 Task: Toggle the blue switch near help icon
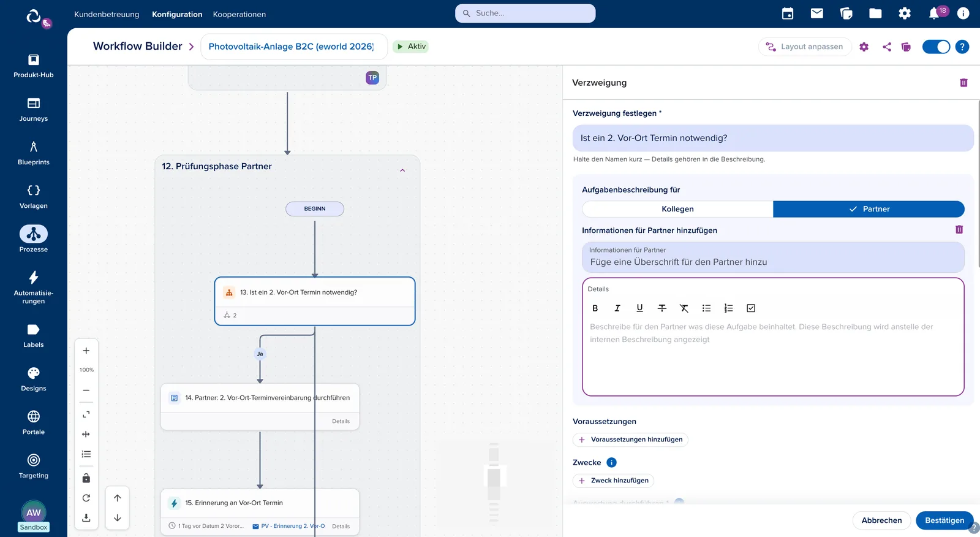[936, 47]
